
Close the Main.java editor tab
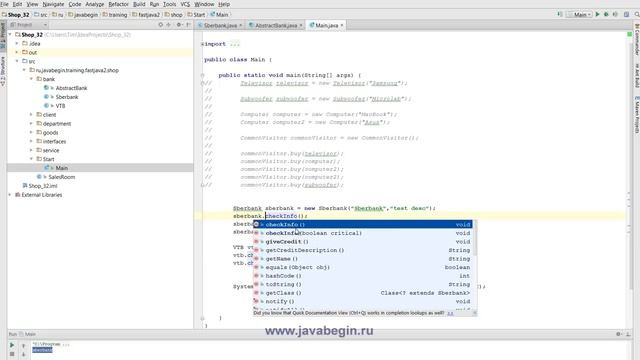pyautogui.click(x=342, y=25)
